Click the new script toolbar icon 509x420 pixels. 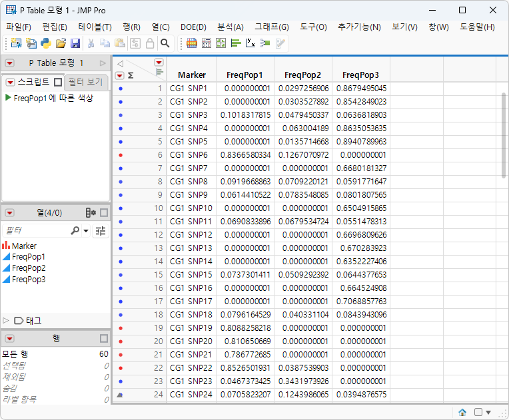point(31,43)
